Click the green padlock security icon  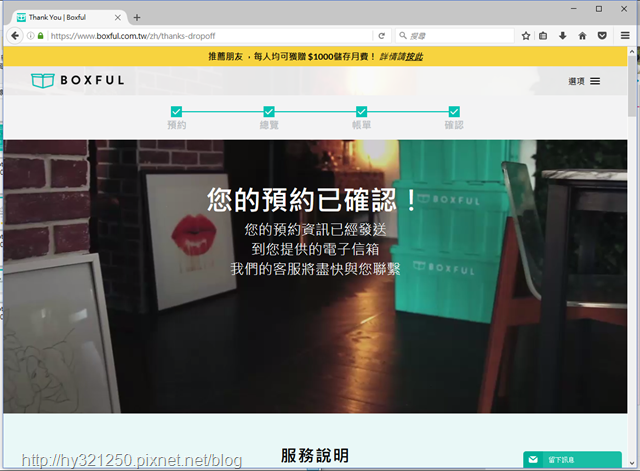40,36
